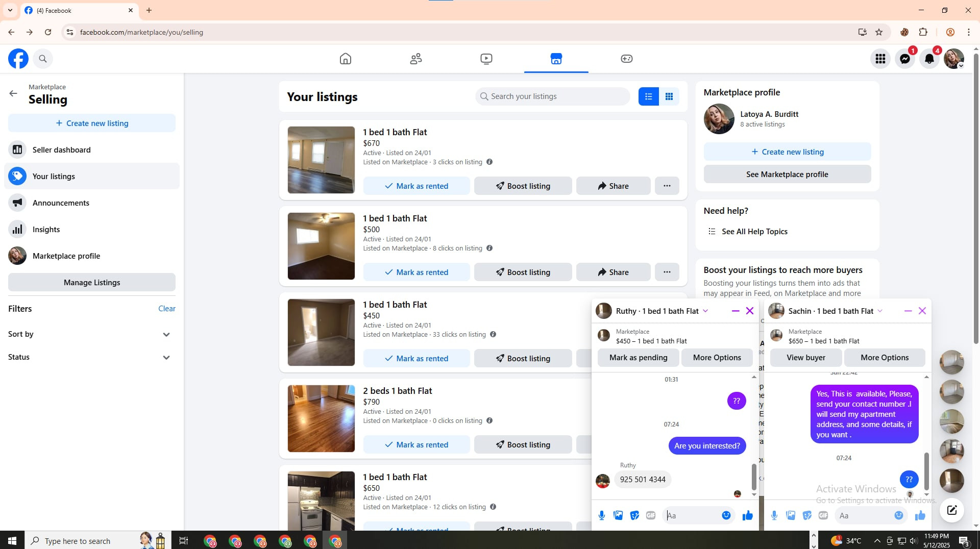Focus the Search your listings field
This screenshot has width=980, height=549.
click(553, 96)
